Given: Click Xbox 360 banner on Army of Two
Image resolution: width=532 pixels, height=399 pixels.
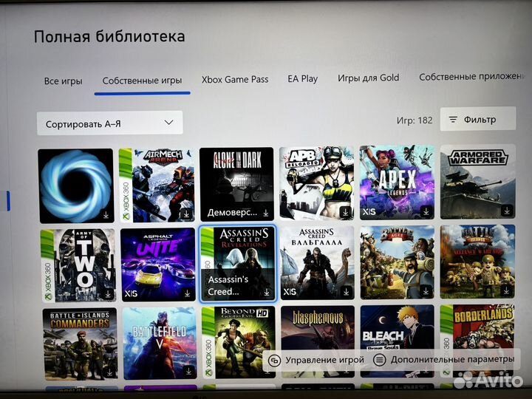Looking at the screenshot, I should (x=47, y=266).
